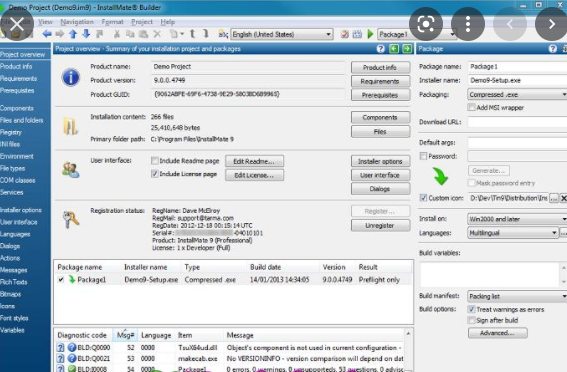
Task: Open help from Project overview header question mark
Action: [x=380, y=49]
